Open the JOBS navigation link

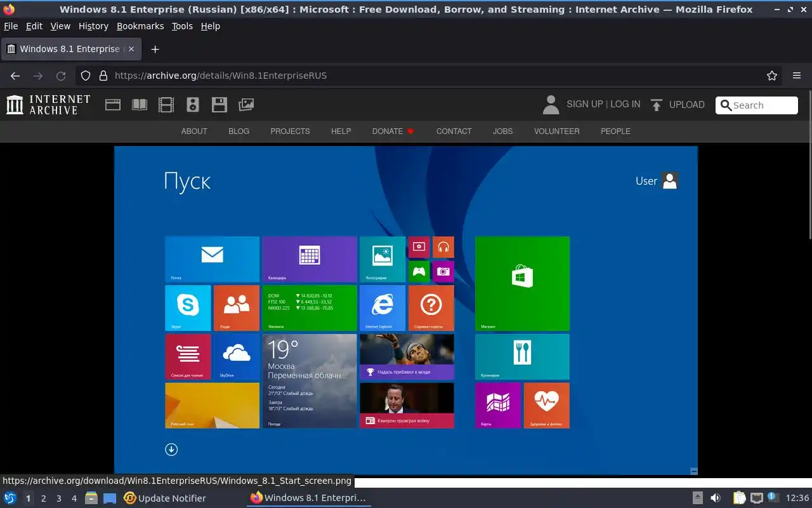point(502,131)
